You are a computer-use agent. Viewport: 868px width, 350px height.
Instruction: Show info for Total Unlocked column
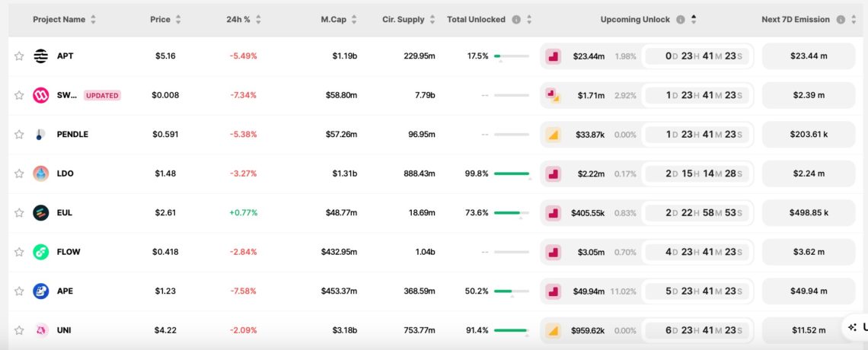[516, 19]
